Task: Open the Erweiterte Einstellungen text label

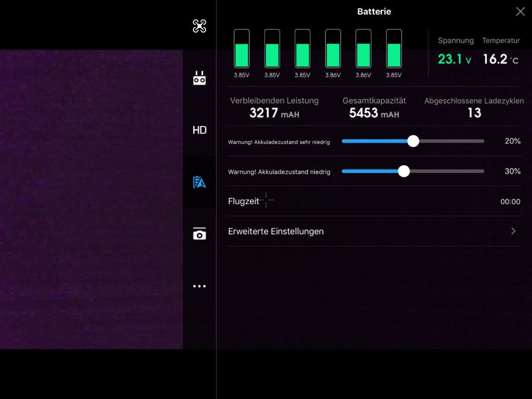Action: [276, 231]
